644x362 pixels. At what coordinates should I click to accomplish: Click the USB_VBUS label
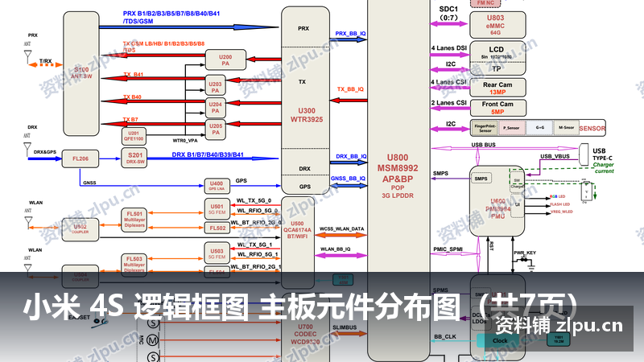555,156
